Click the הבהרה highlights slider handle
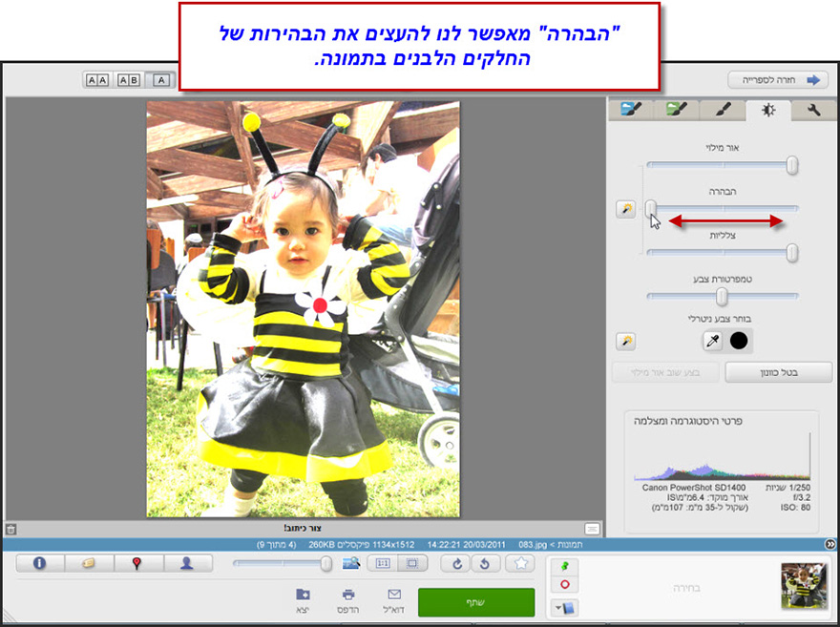Viewport: 840px width, 627px height. (x=652, y=208)
